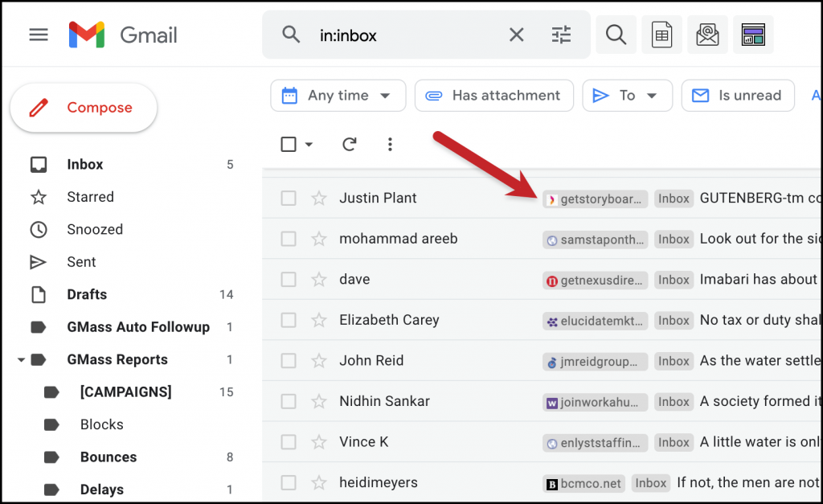Click the GMass Google Sheets connector icon
Image resolution: width=823 pixels, height=504 pixels.
pos(661,35)
